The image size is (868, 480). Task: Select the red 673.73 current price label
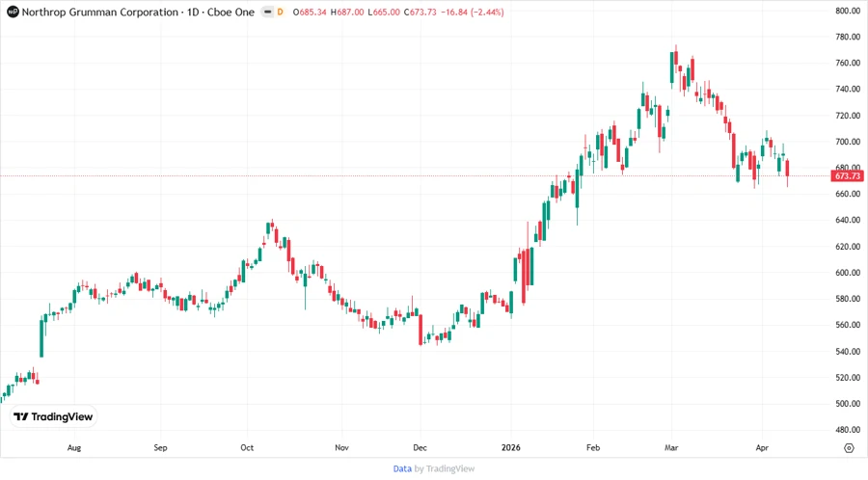click(x=847, y=175)
